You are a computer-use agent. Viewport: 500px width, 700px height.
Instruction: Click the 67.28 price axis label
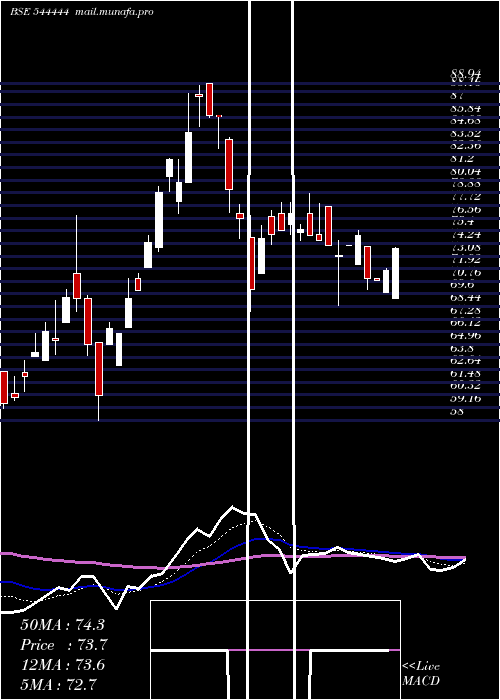pos(465,310)
